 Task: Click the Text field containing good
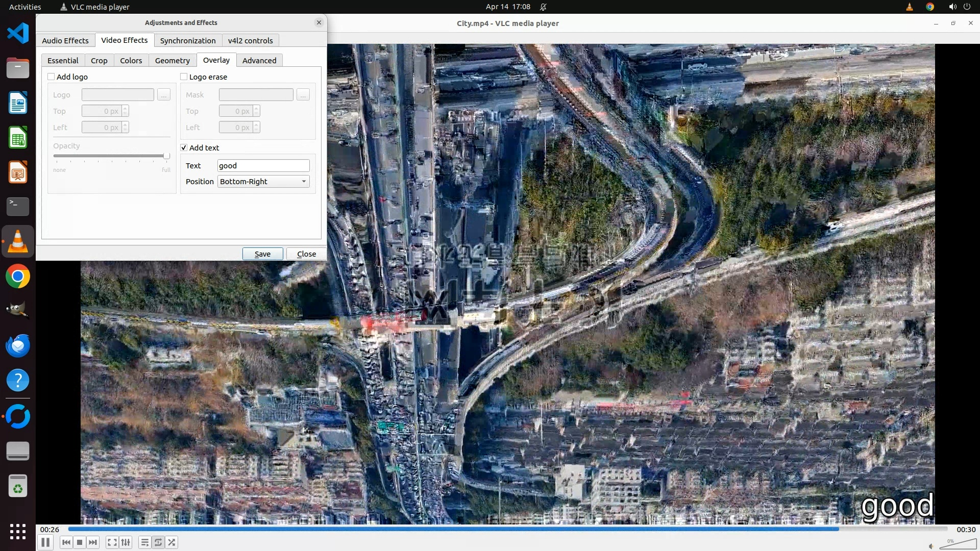(x=263, y=166)
